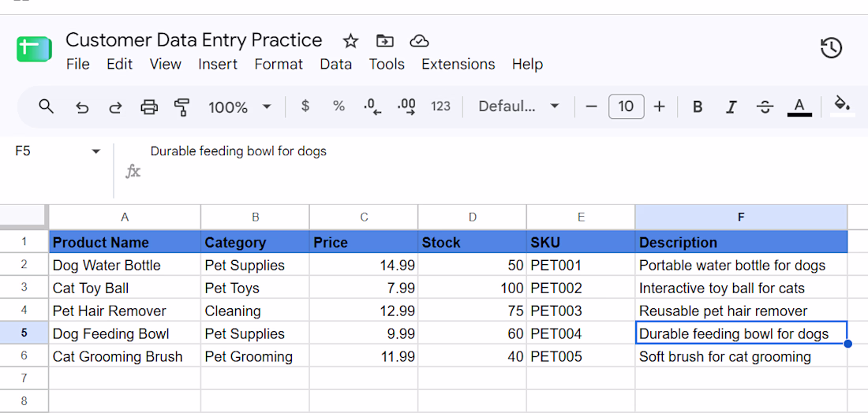
Task: Select the SKU cell PET005
Action: coord(581,356)
